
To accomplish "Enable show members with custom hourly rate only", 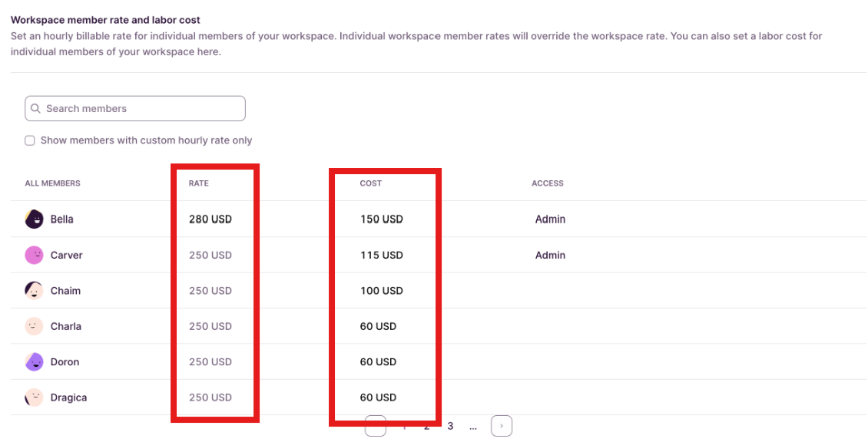I will pos(29,140).
